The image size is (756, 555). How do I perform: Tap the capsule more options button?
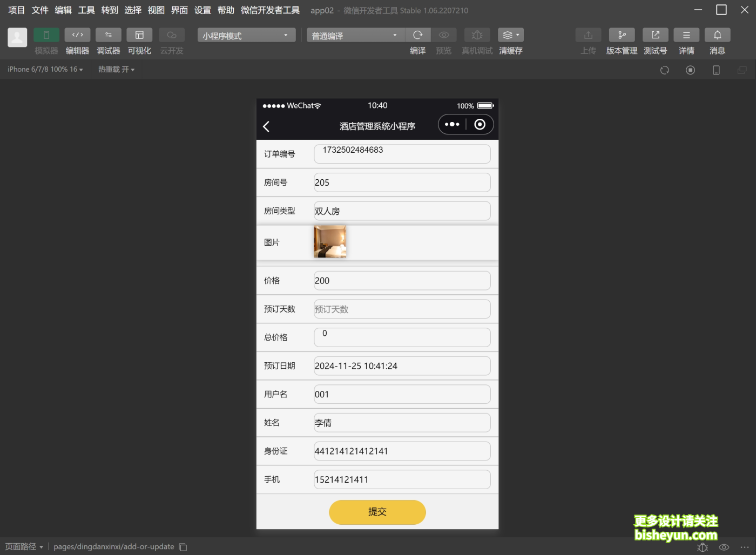(x=452, y=125)
